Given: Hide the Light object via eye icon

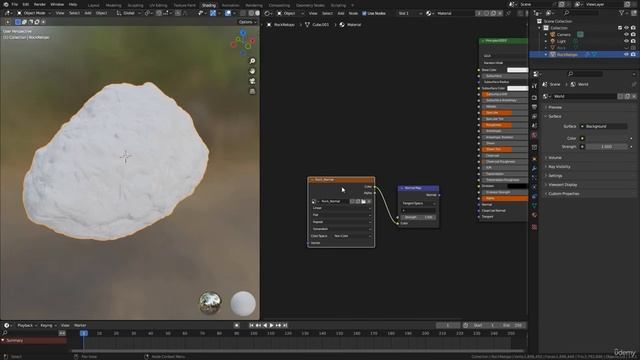Looking at the screenshot, I should click(x=626, y=41).
